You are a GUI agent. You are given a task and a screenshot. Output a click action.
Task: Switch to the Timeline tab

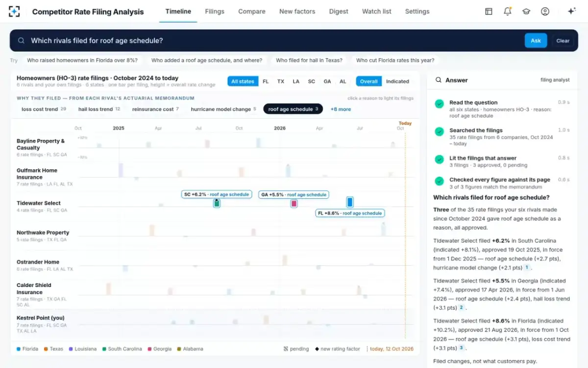(178, 11)
